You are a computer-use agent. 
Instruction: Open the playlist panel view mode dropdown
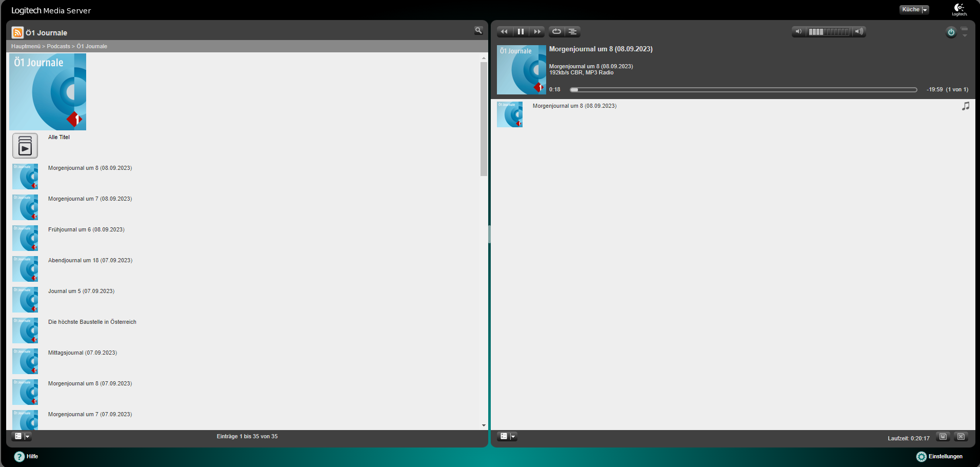(507, 436)
